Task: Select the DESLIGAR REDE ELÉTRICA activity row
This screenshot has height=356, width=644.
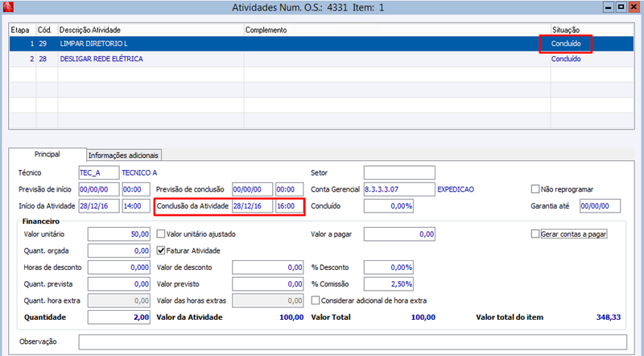Action: (x=321, y=59)
